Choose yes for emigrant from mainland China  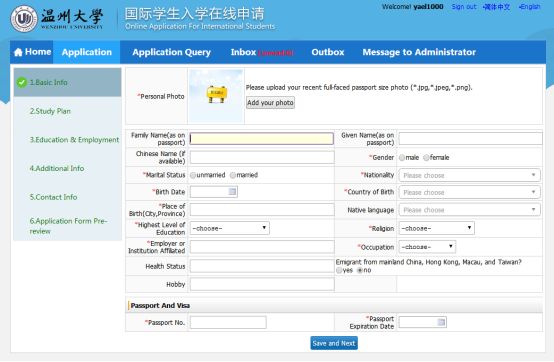[339, 271]
